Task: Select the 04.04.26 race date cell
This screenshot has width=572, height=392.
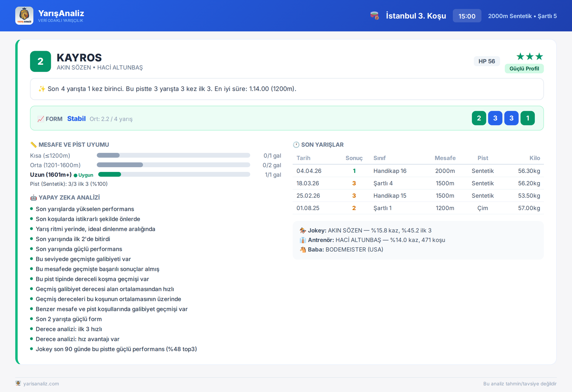Action: click(309, 171)
